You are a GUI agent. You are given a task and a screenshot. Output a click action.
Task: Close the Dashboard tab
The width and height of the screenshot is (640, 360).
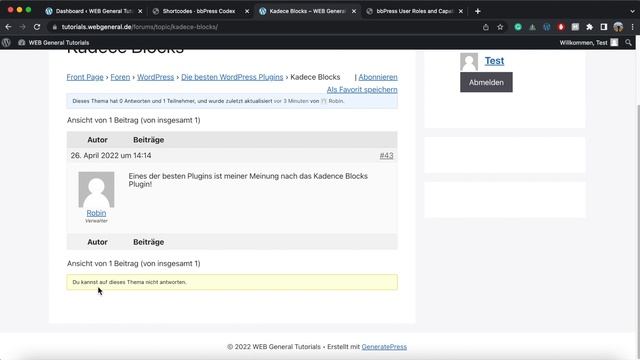[x=140, y=11]
